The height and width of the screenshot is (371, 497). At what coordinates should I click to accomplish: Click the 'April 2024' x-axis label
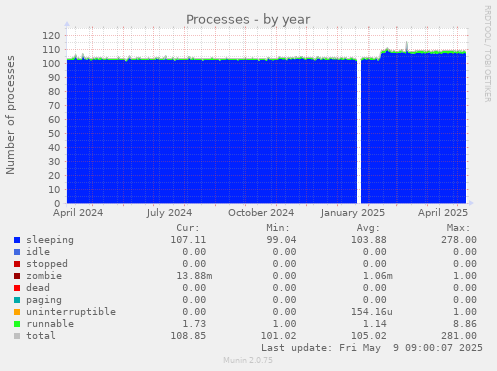click(78, 213)
